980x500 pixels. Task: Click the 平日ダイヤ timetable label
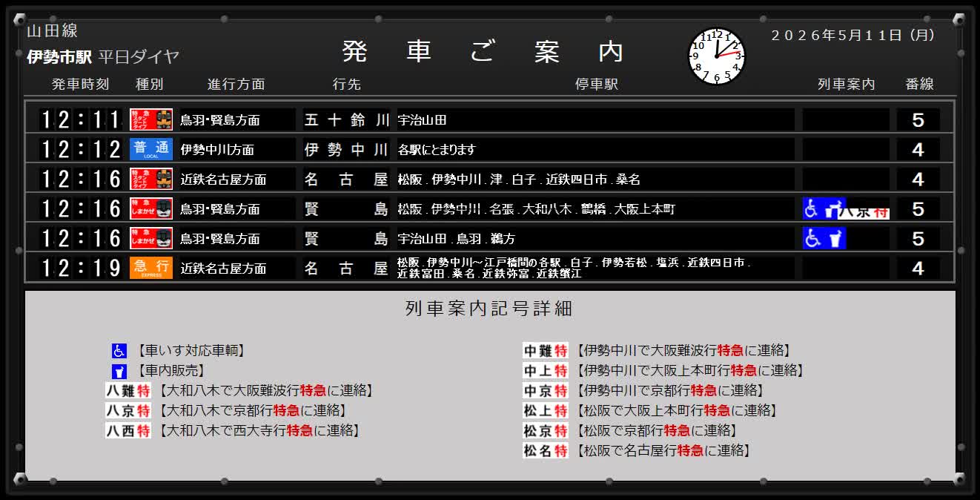pyautogui.click(x=139, y=57)
